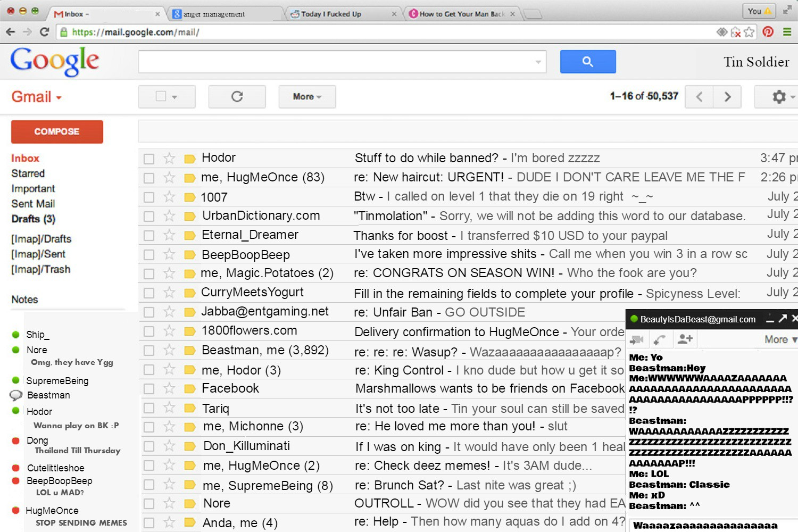Viewport: 798px width, 532px height.
Task: Open chat with Cutelittleshoe
Action: coord(55,468)
